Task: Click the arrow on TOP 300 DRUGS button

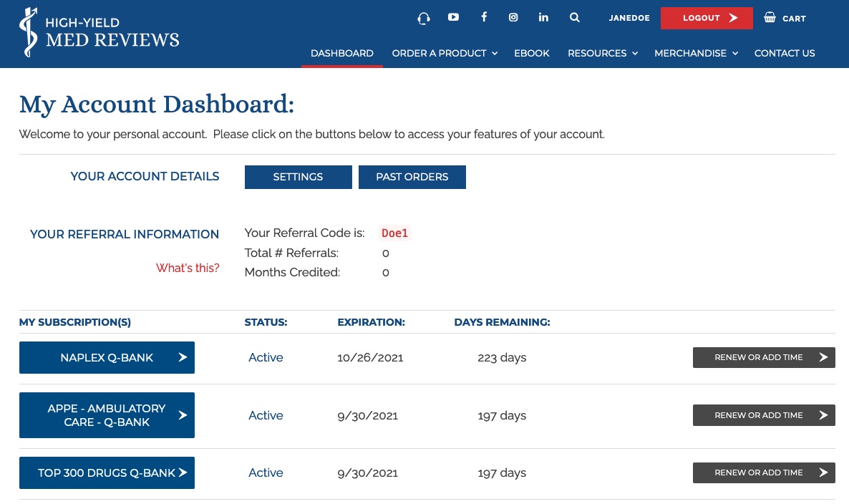Action: [183, 472]
